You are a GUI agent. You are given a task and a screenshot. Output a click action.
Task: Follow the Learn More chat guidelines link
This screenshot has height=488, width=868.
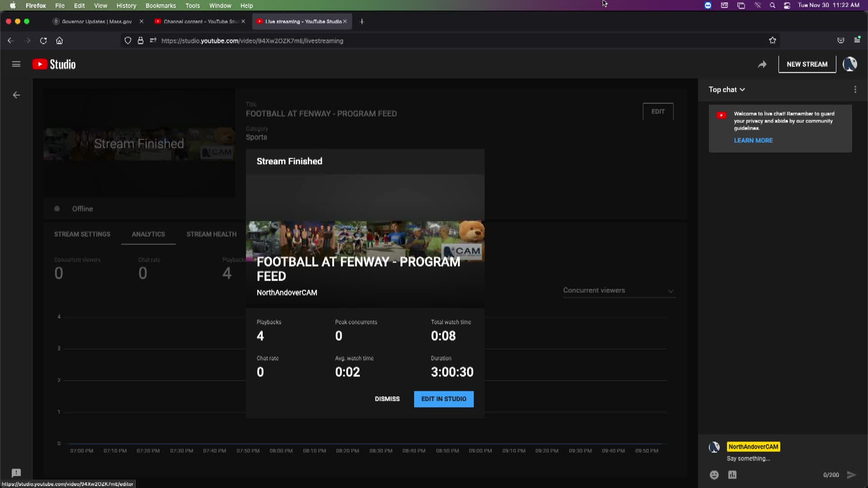[x=753, y=140]
